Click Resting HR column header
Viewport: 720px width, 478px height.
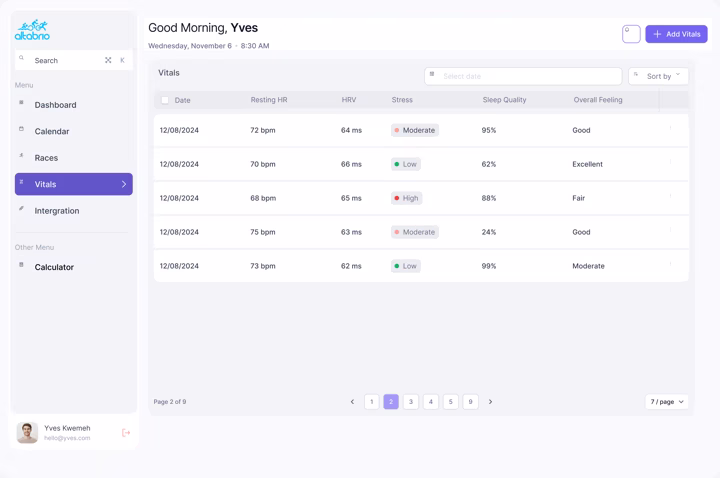[269, 100]
